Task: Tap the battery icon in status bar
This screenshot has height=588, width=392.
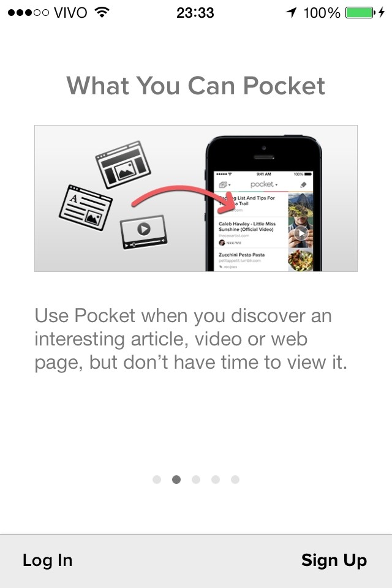Action: pyautogui.click(x=360, y=13)
